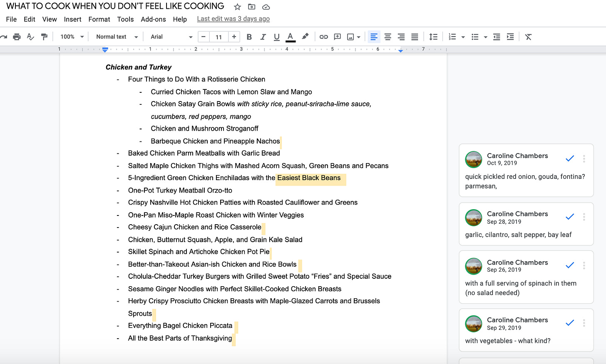Open zoom level dropdown showing 100%

click(x=72, y=37)
